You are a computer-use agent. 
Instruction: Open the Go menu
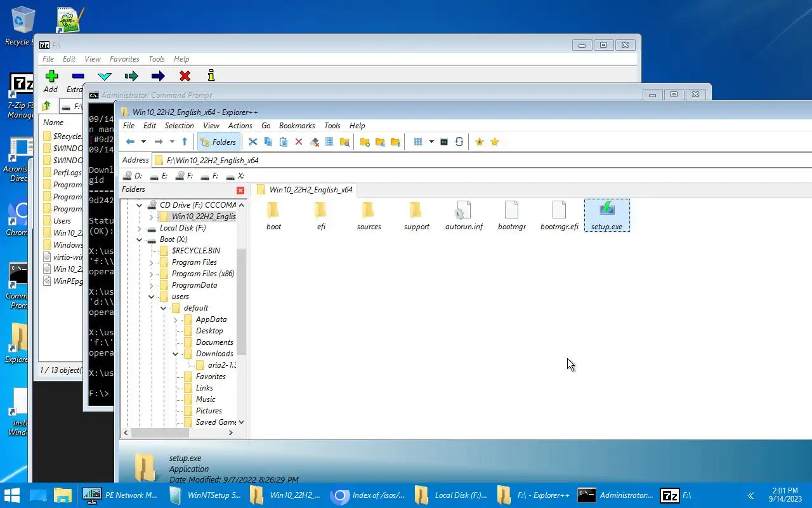point(266,126)
